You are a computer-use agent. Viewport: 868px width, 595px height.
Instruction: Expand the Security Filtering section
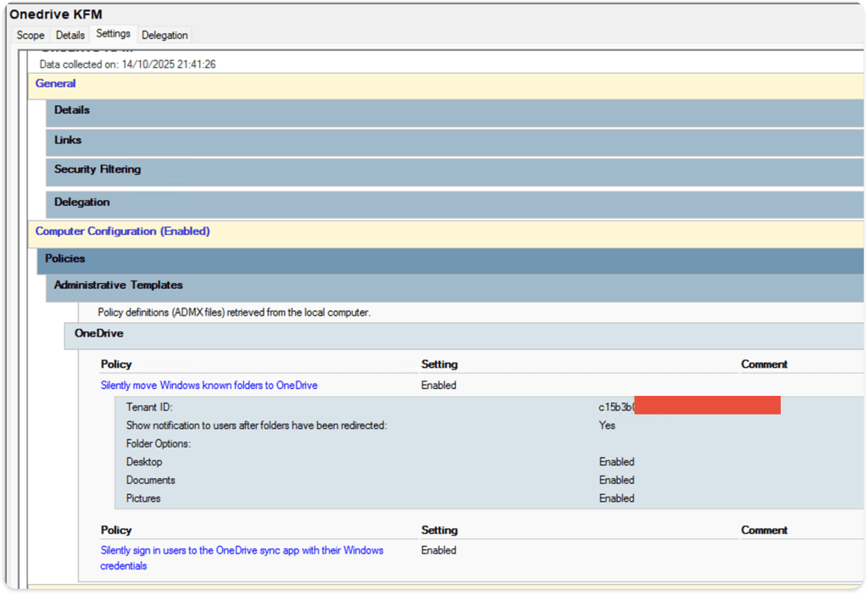pos(97,170)
